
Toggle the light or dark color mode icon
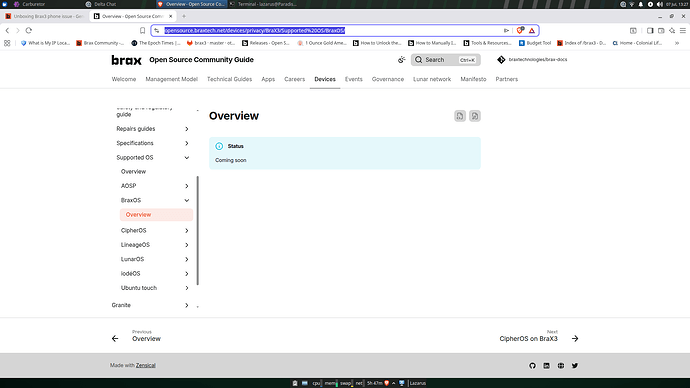point(401,59)
